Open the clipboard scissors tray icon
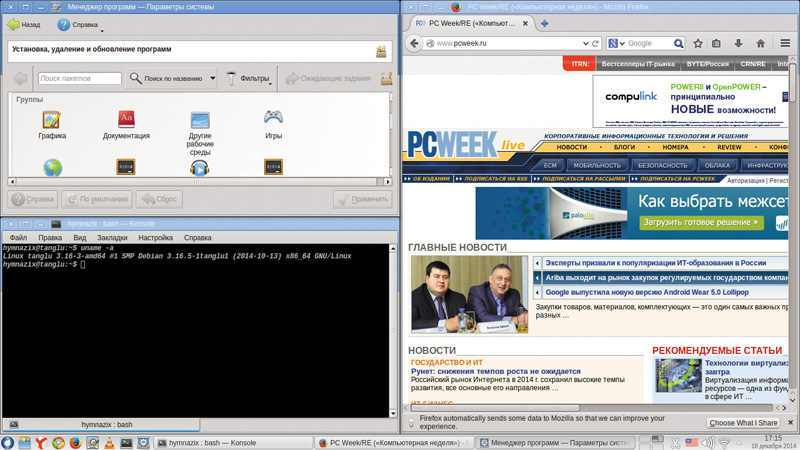 click(675, 443)
